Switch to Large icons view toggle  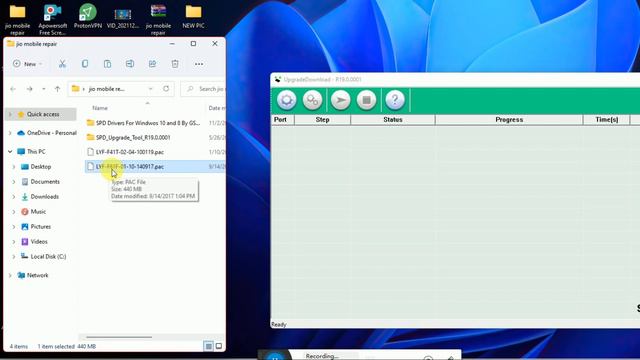[x=219, y=346]
